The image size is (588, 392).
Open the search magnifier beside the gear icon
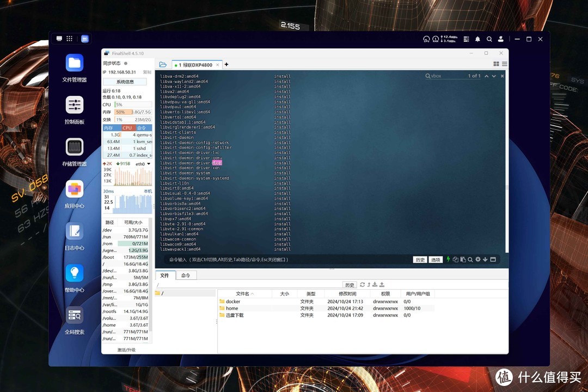pyautogui.click(x=470, y=260)
